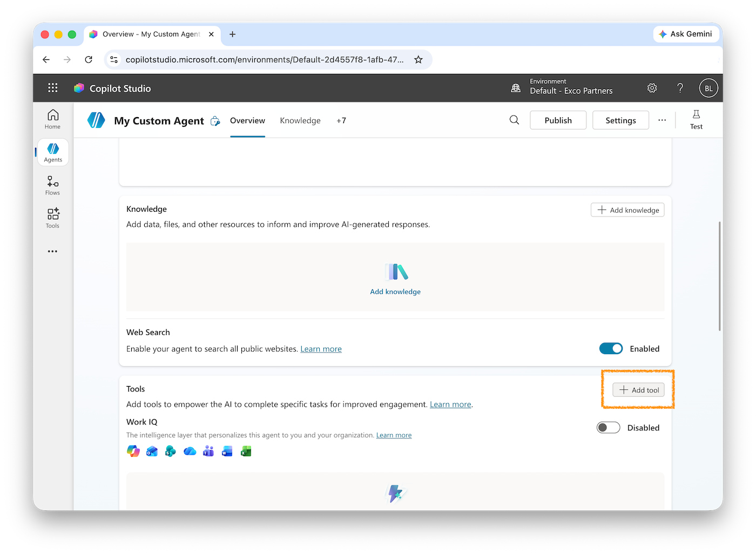Switch to the Knowledge tab

300,120
